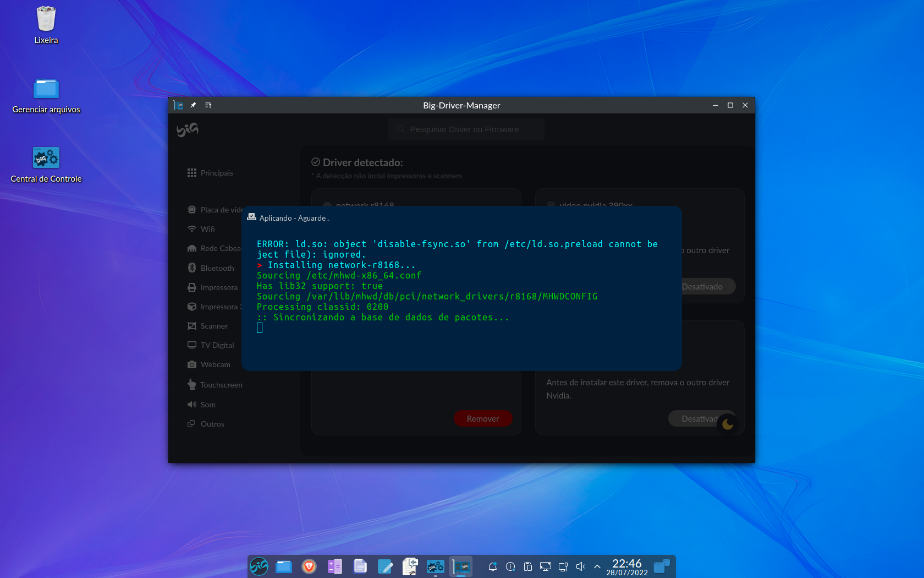Open volume control in system tray
Viewport: 924px width, 578px height.
coord(580,566)
